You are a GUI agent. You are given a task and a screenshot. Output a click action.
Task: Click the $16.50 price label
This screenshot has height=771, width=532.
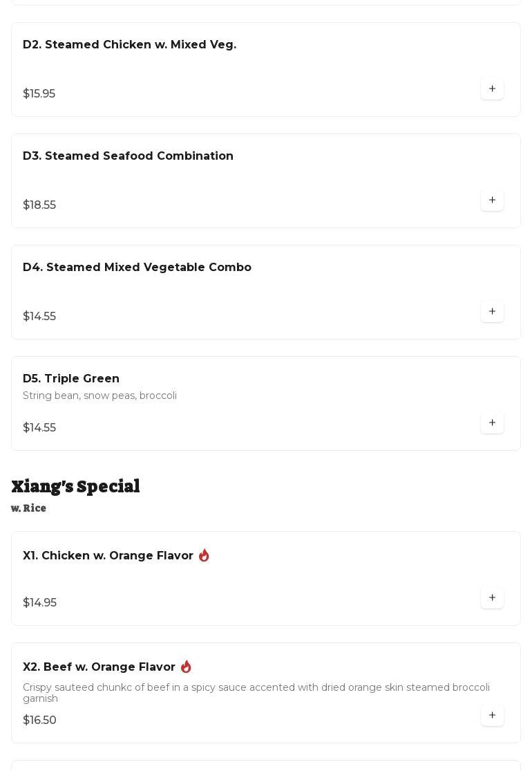(x=39, y=721)
